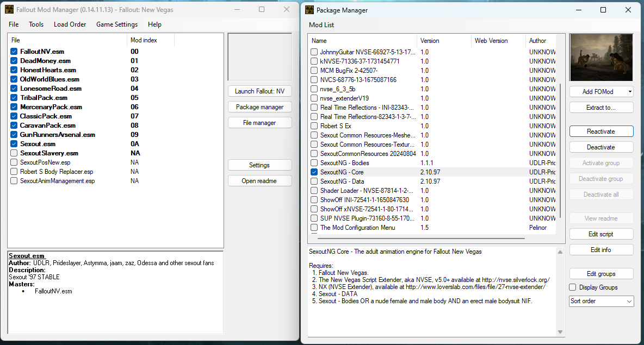Viewport: 644px width, 345px height.
Task: Click the Package manager button
Action: coord(259,107)
